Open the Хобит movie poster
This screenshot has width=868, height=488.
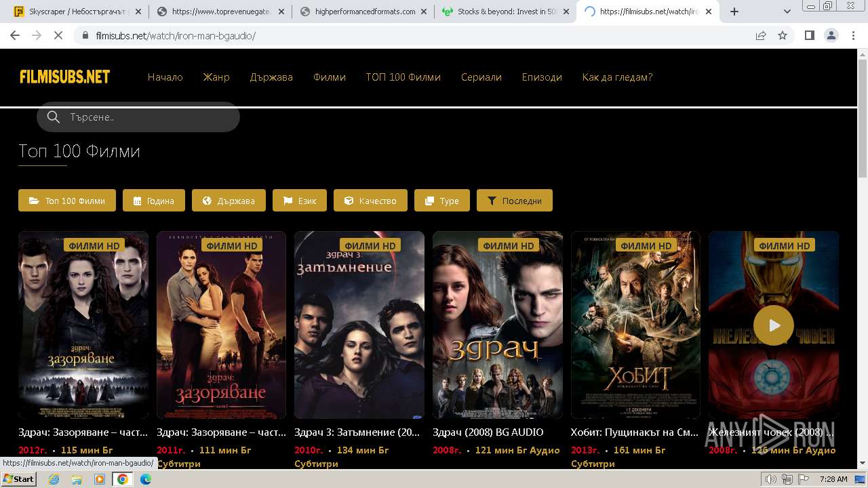[635, 325]
